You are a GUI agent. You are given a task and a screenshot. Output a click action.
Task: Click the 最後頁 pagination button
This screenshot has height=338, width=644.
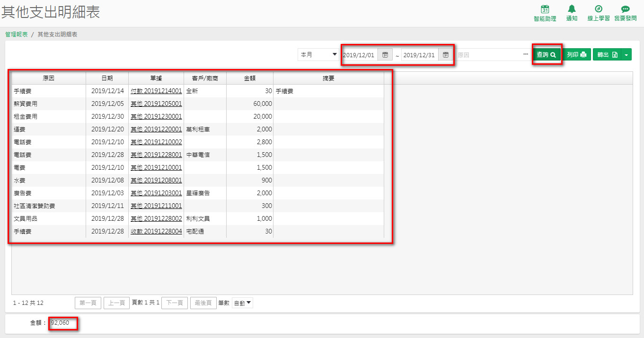coord(203,303)
